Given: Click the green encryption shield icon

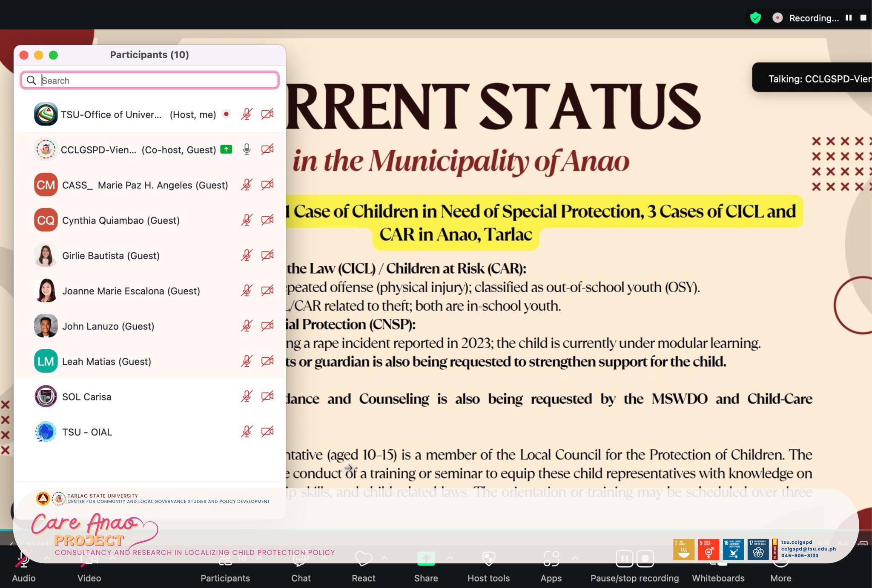Looking at the screenshot, I should pos(756,18).
